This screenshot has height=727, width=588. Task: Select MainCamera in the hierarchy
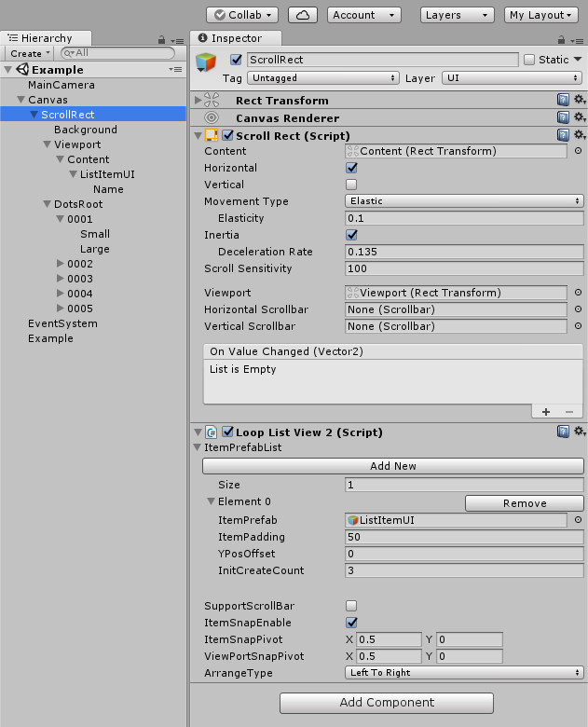click(62, 85)
